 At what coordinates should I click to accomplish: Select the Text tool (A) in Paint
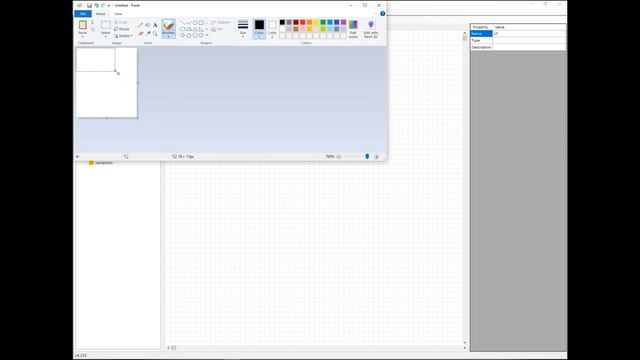155,25
